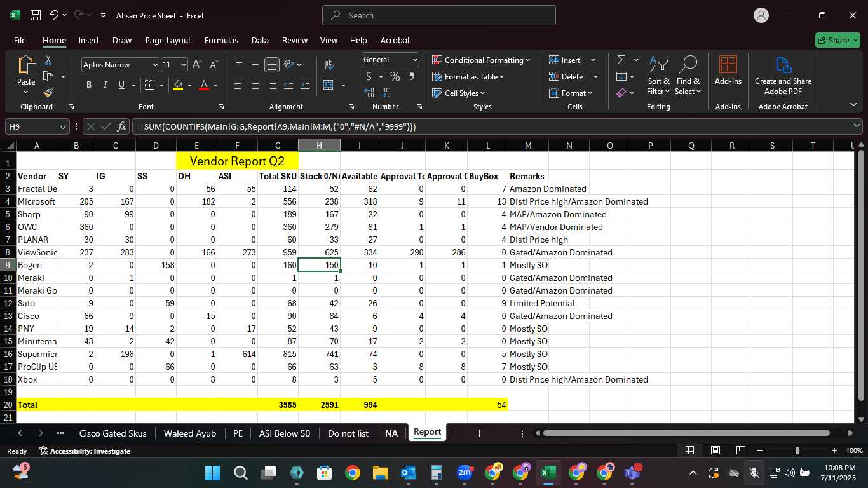Open the font size 11 dropdown
The height and width of the screenshot is (488, 868).
pyautogui.click(x=184, y=65)
